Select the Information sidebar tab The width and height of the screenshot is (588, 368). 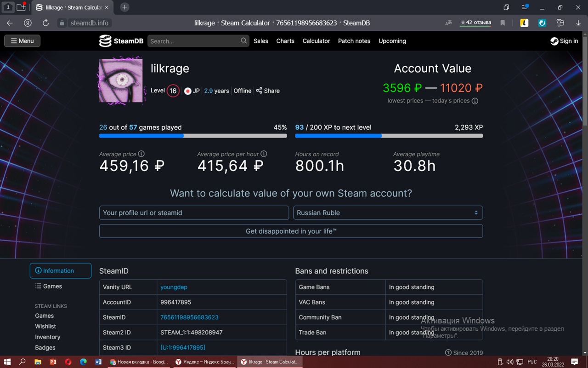point(61,270)
